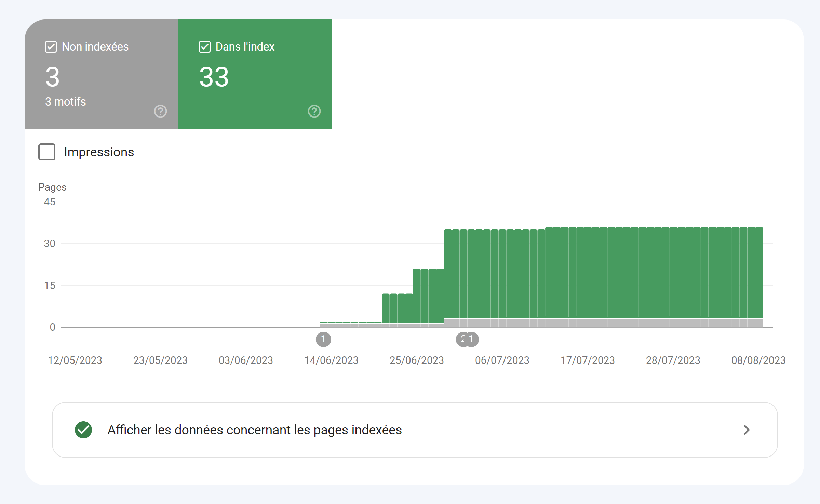
Task: Enable the Impressions checkbox
Action: point(47,152)
